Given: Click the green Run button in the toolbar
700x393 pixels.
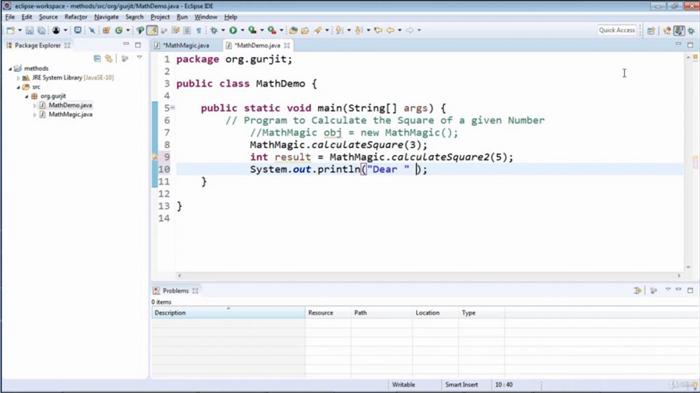Looking at the screenshot, I should 233,30.
